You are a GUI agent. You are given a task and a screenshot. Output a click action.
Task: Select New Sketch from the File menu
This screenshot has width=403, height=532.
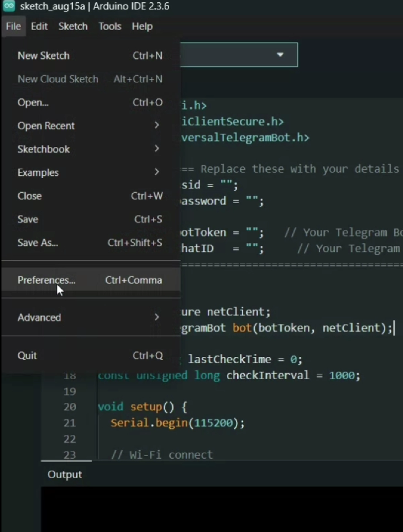tap(43, 55)
